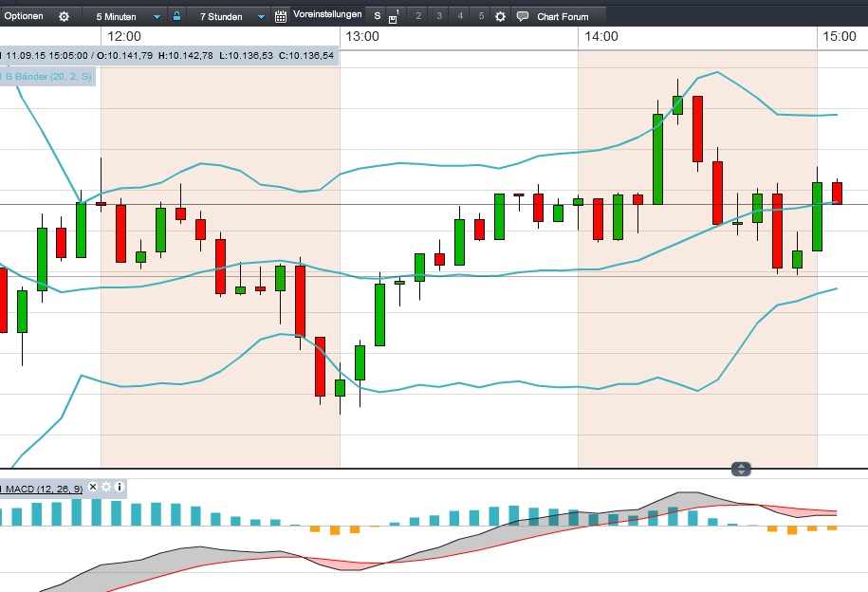This screenshot has height=592, width=868.
Task: Click the save template icon next to S
Action: (392, 17)
